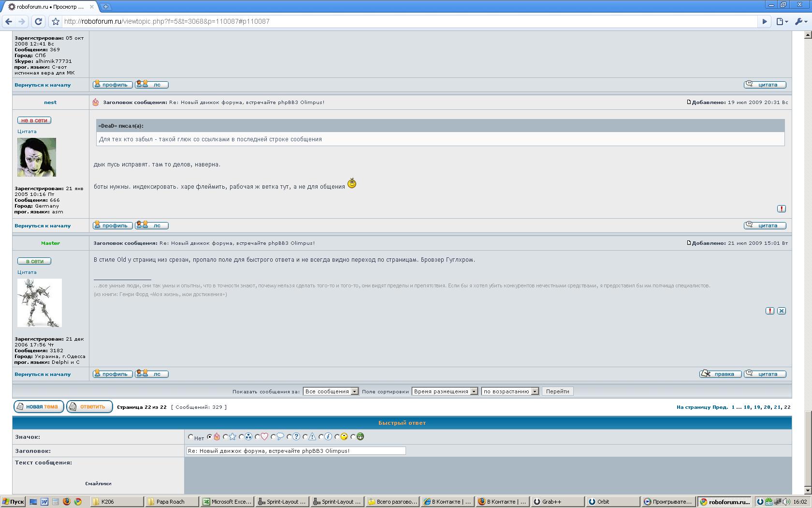This screenshot has width=812, height=508.
Task: Delete Master's post with the X icon
Action: [x=782, y=311]
